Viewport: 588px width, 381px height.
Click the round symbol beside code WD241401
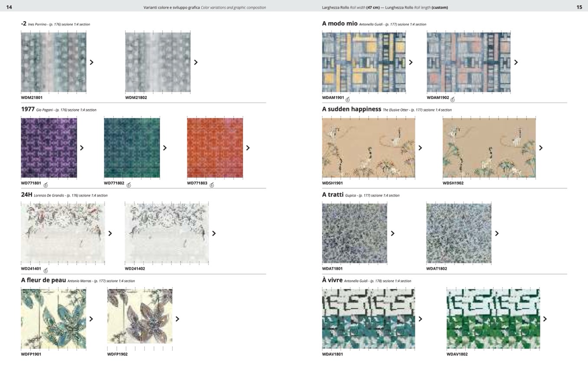[46, 271]
